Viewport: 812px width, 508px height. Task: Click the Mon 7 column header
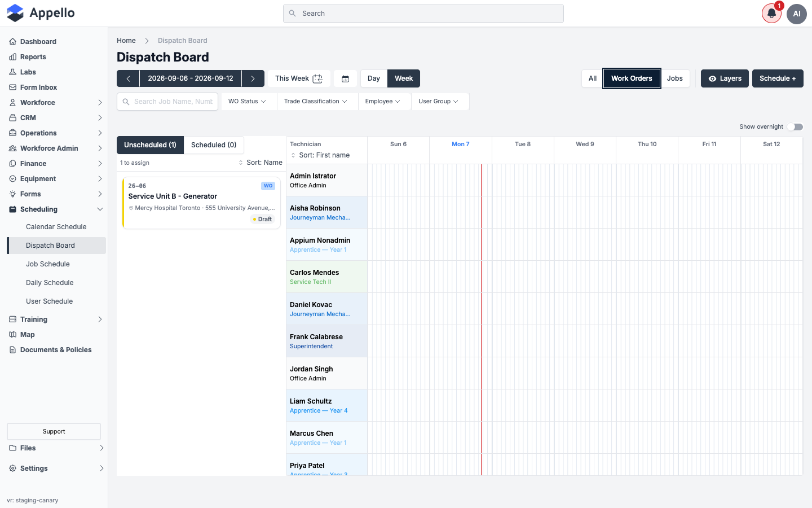[x=461, y=144]
